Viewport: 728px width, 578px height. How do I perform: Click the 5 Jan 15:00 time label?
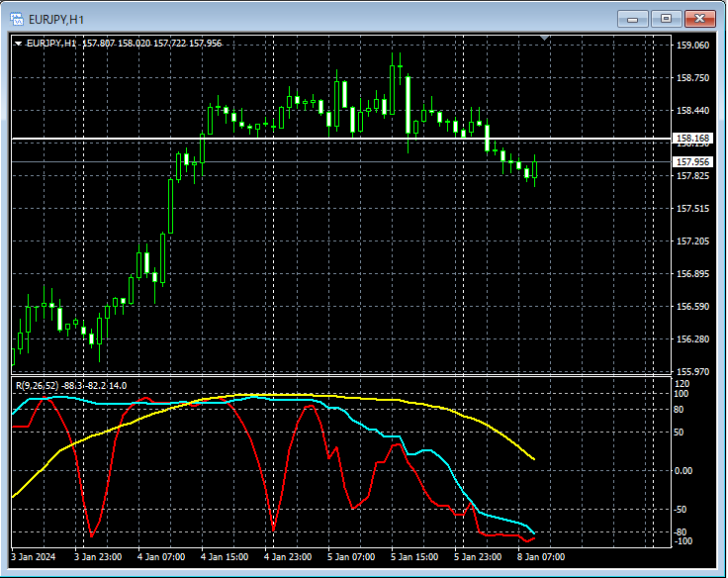click(x=414, y=556)
